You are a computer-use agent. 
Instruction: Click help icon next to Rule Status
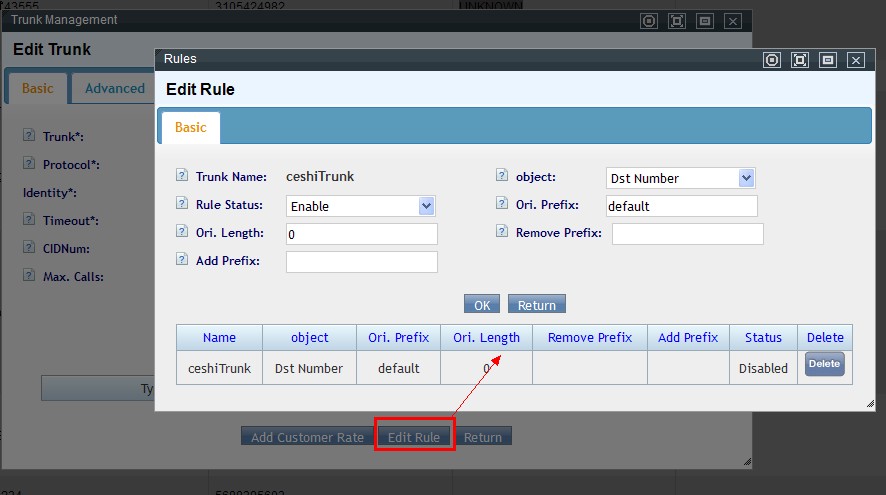coord(182,204)
